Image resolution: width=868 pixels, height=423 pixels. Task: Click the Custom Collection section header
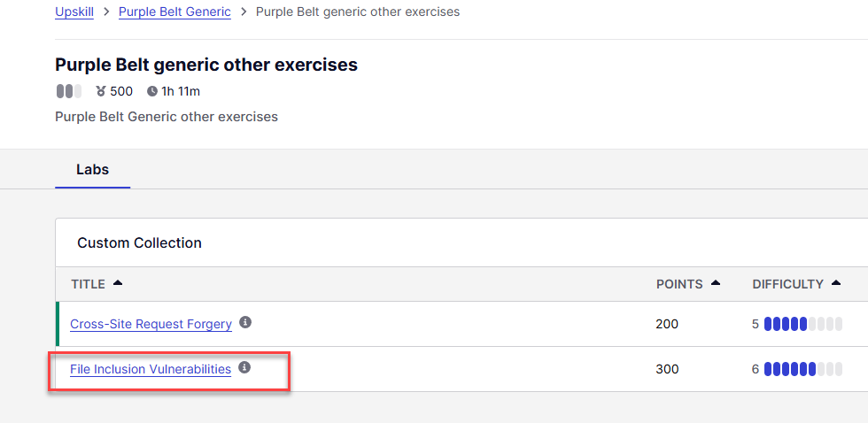pyautogui.click(x=139, y=242)
